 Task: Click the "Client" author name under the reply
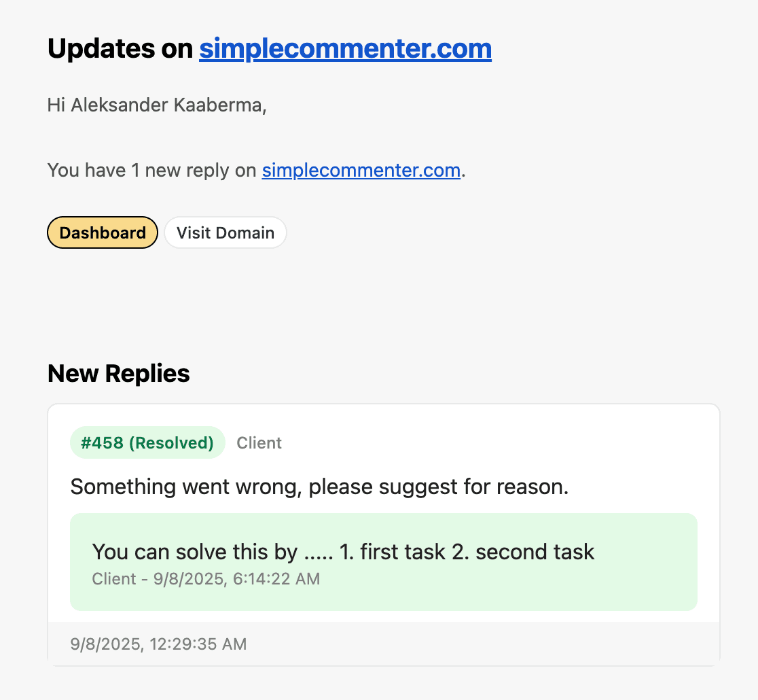pyautogui.click(x=114, y=579)
